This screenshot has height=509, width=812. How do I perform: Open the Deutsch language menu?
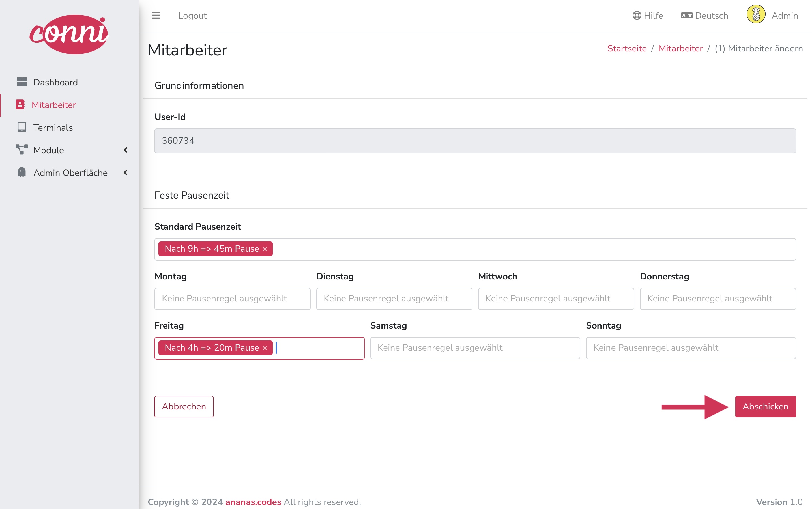pyautogui.click(x=704, y=16)
